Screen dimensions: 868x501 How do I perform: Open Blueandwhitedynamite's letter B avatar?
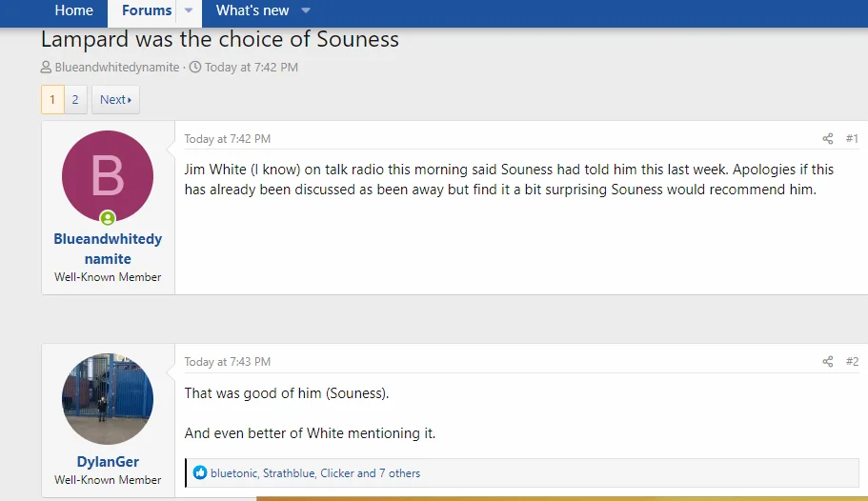coord(108,176)
